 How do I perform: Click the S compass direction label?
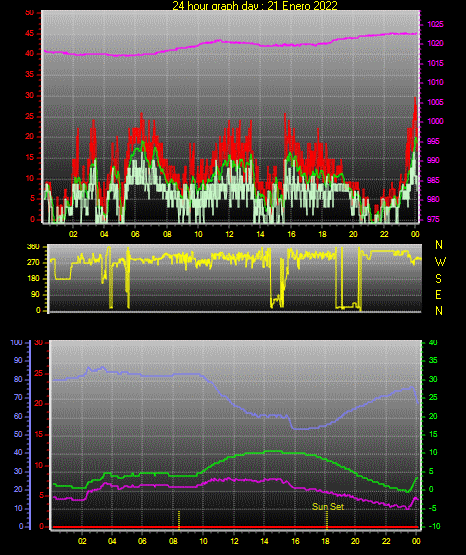click(438, 279)
